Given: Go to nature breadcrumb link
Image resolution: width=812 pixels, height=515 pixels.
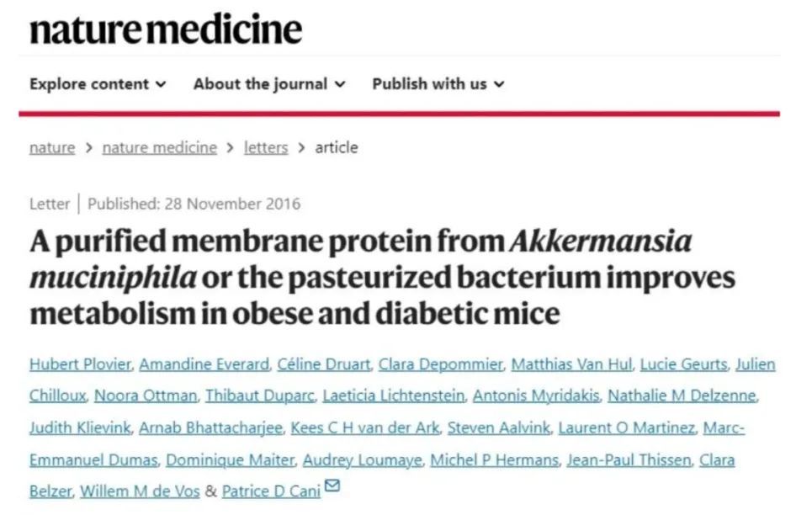Looking at the screenshot, I should point(51,147).
